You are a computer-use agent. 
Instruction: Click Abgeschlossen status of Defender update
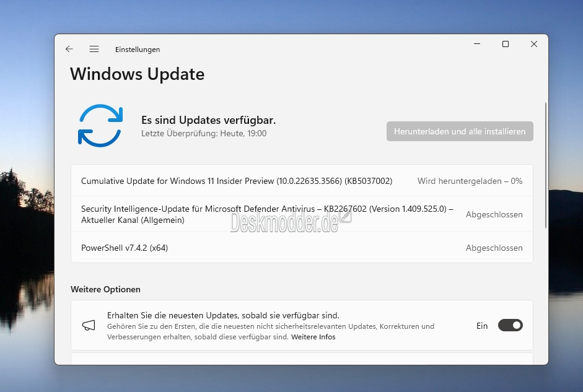[494, 214]
